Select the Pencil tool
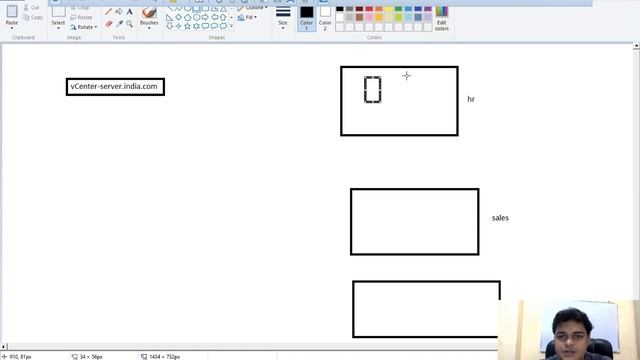This screenshot has height=360, width=640. coord(109,12)
